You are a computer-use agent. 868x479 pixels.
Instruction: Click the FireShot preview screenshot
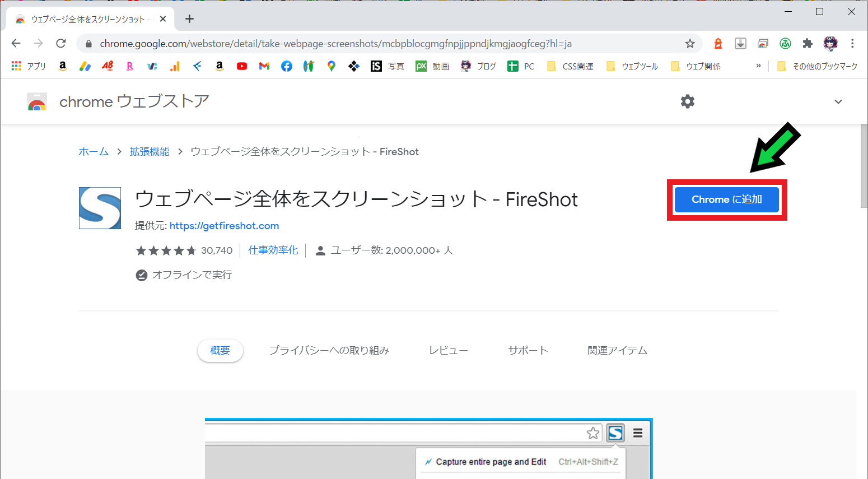pos(428,448)
